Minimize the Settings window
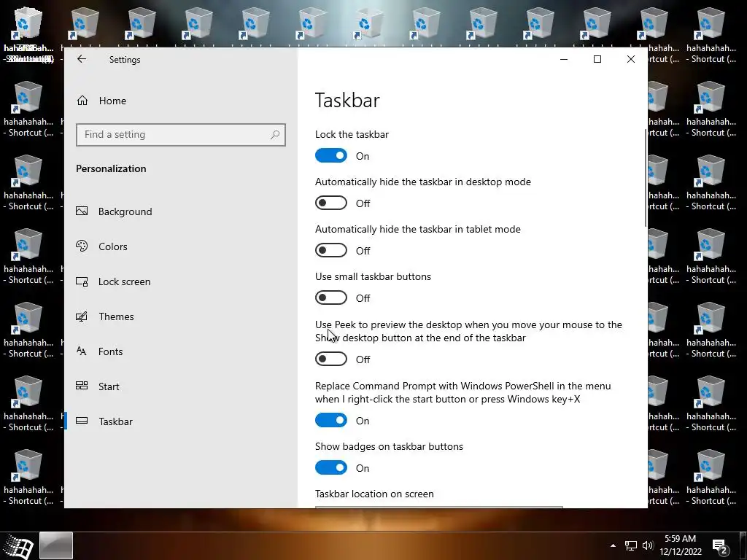This screenshot has width=747, height=560. tap(564, 59)
